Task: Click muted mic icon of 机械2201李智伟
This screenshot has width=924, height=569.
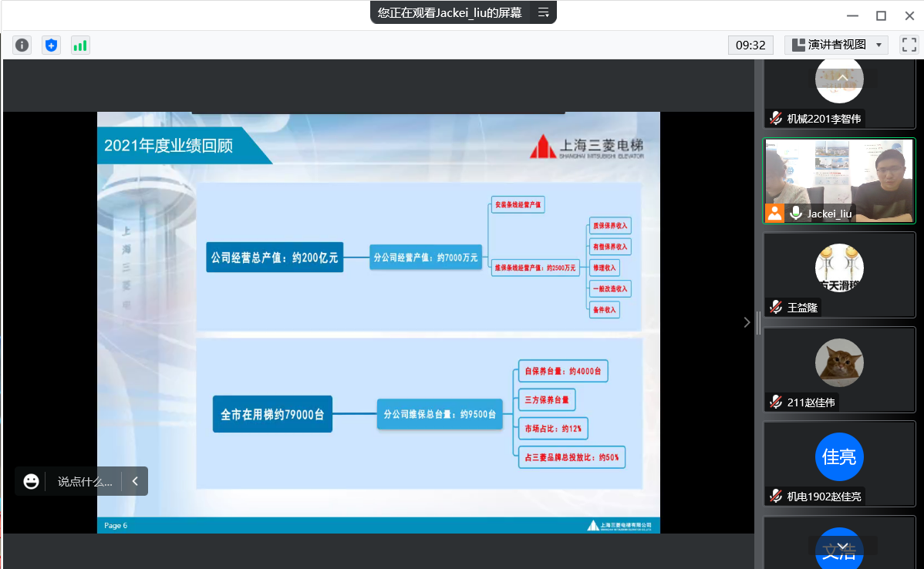Action: 776,119
